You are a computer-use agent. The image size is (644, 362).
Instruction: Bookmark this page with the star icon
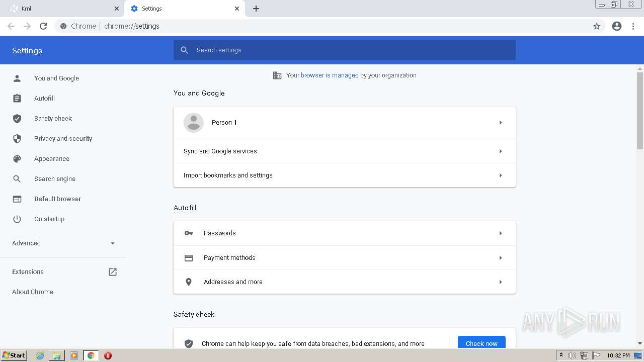[597, 26]
